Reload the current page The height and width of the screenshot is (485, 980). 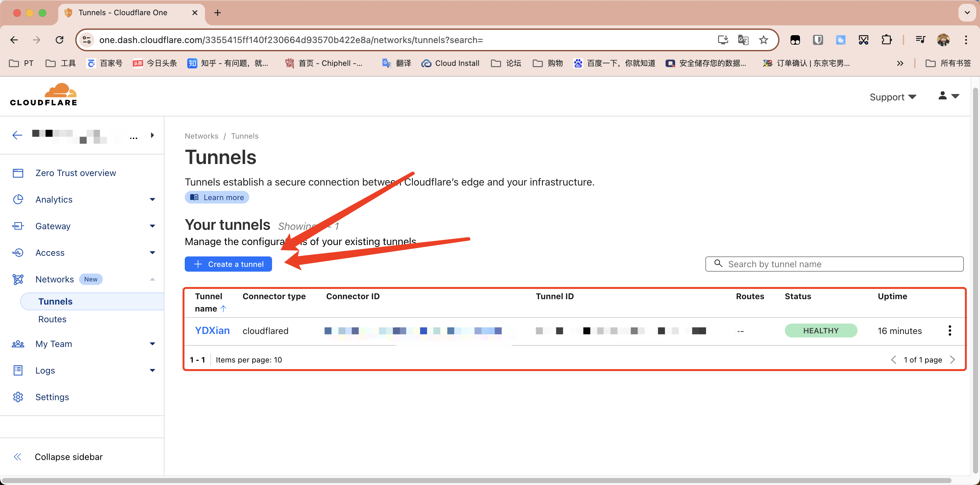pos(59,40)
